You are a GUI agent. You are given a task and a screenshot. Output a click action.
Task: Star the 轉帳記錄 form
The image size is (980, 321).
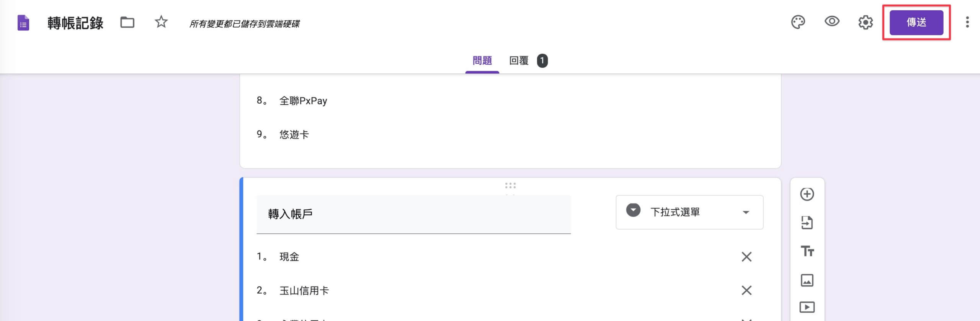[161, 22]
